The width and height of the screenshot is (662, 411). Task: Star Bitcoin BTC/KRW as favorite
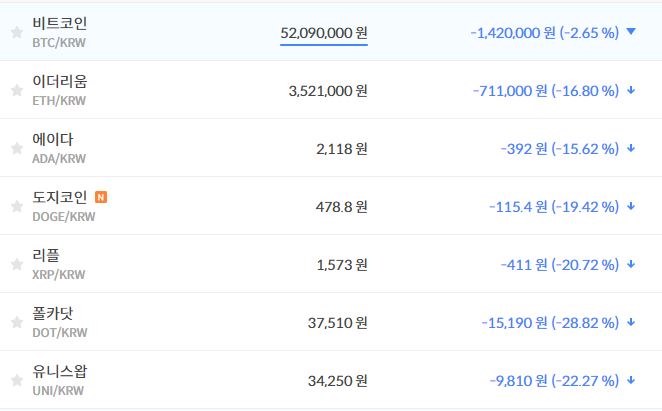(16, 32)
